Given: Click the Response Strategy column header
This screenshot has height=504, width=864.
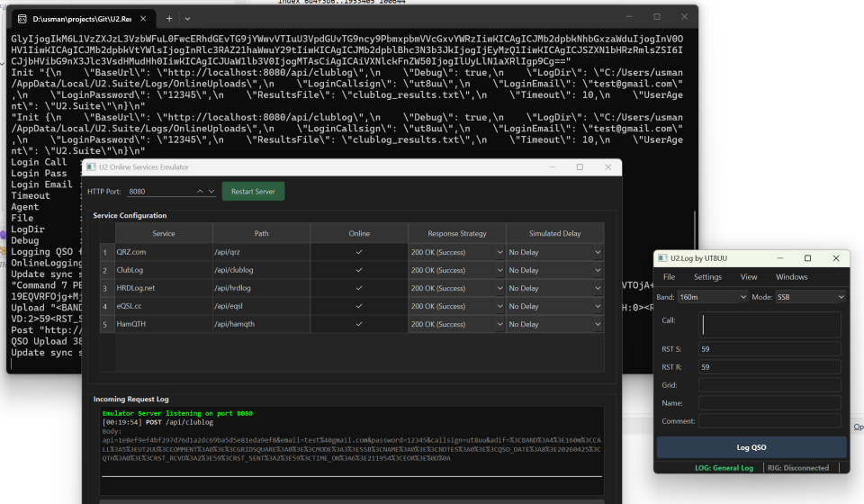Looking at the screenshot, I should click(457, 233).
